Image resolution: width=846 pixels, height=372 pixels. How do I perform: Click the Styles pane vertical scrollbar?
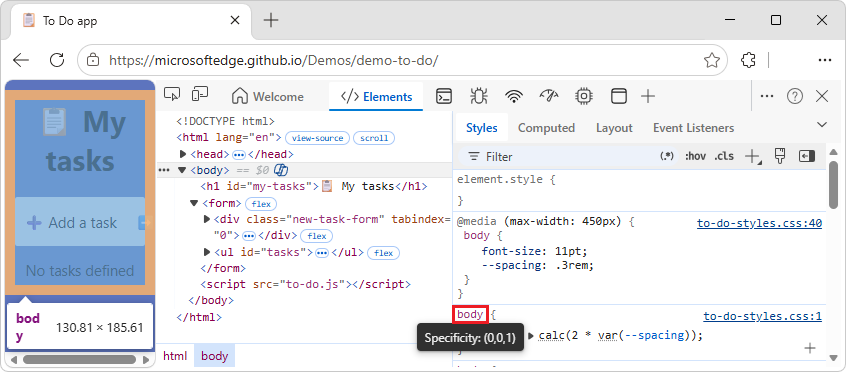click(834, 259)
